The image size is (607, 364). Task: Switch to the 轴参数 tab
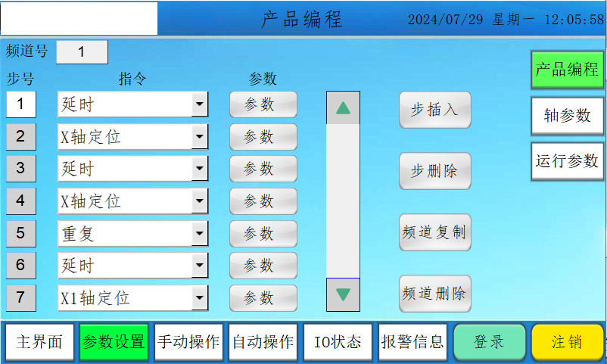tap(567, 115)
